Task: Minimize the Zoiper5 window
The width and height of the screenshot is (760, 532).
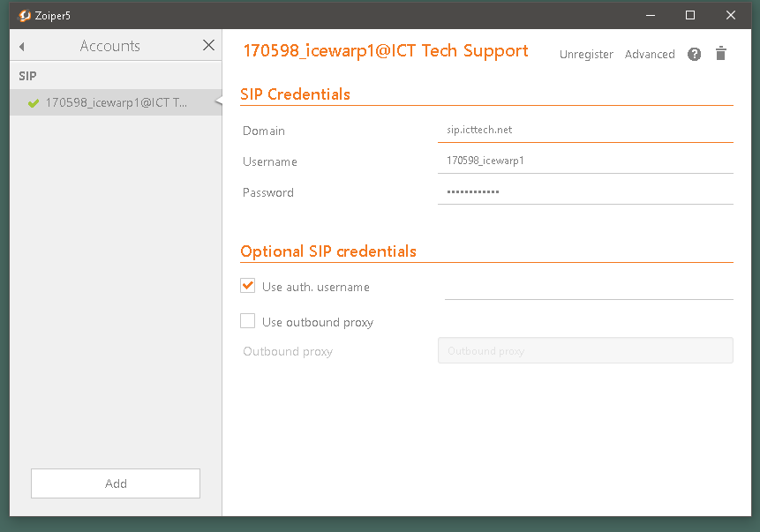Action: (x=651, y=16)
